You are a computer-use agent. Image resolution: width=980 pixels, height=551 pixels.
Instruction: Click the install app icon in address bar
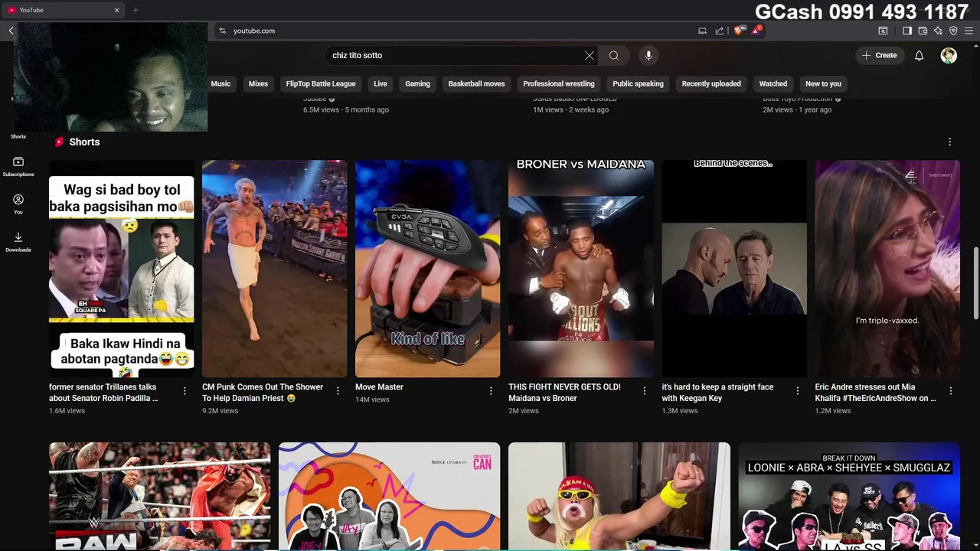(x=702, y=31)
